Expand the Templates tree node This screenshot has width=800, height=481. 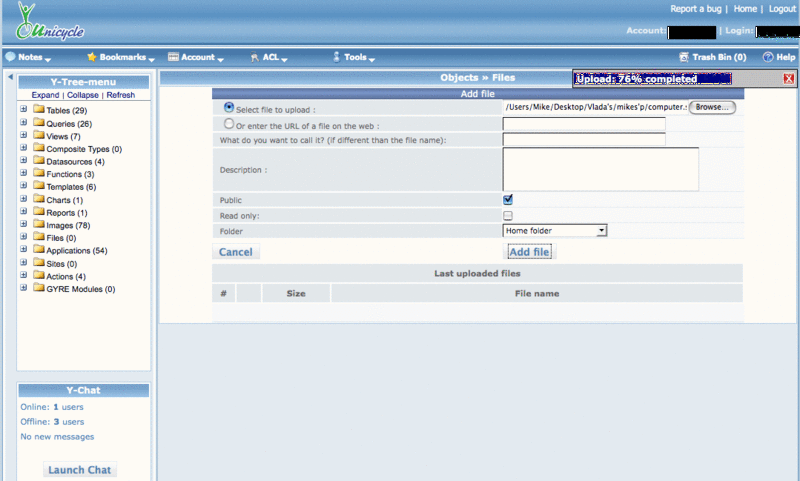[23, 187]
